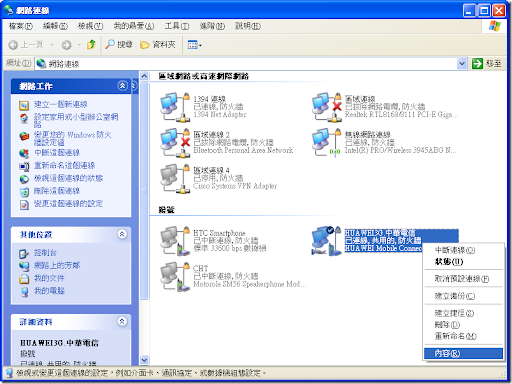Click the address bar 網路連線 field
The width and height of the screenshot is (512, 384).
[x=246, y=63]
